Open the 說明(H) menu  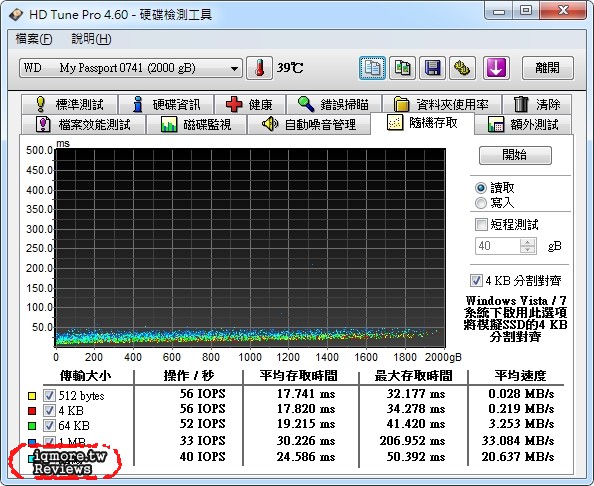tap(91, 39)
